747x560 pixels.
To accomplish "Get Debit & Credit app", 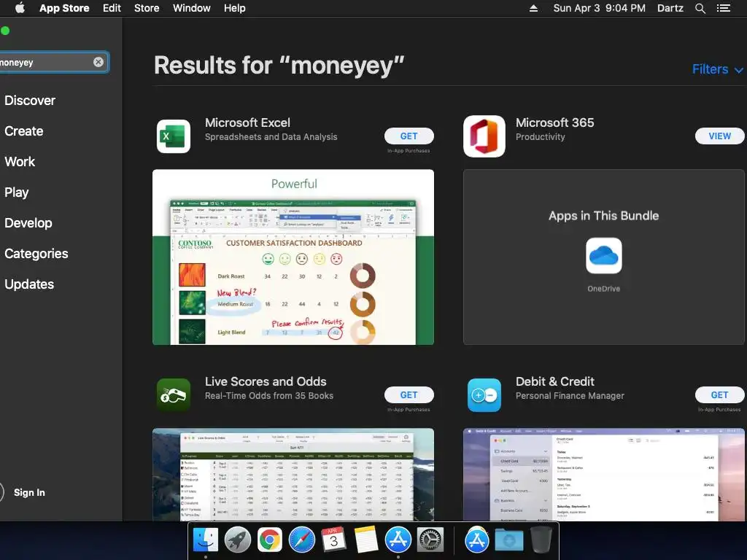I will click(719, 394).
